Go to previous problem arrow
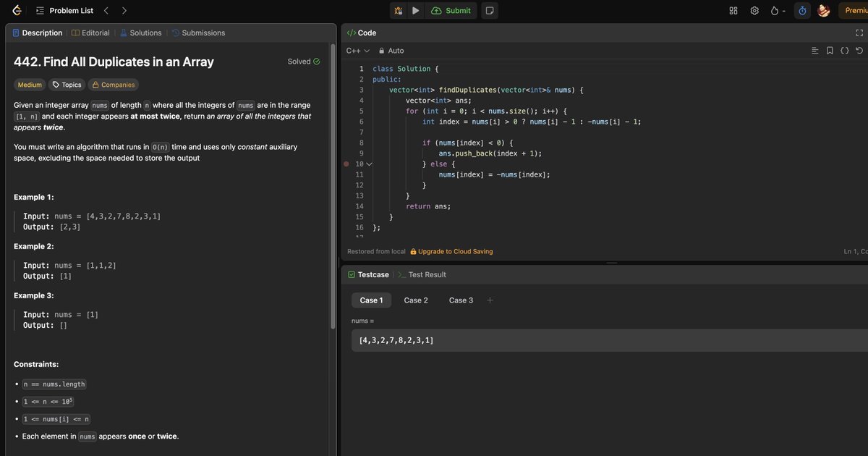This screenshot has width=868, height=456. [x=106, y=11]
